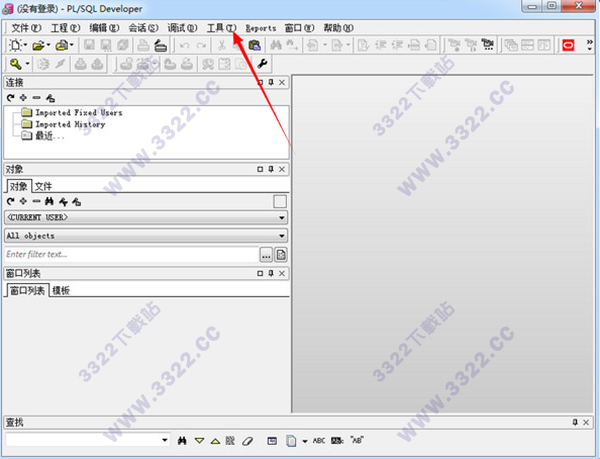Screen dimensions: 600x459
Task: Click the filters icon in 对象 toolbar
Action: click(x=63, y=202)
